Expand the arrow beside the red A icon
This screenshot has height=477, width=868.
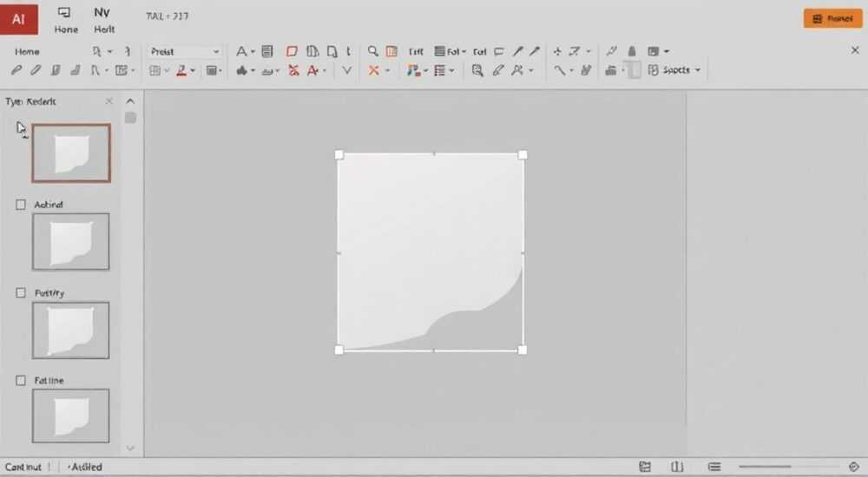click(x=325, y=71)
